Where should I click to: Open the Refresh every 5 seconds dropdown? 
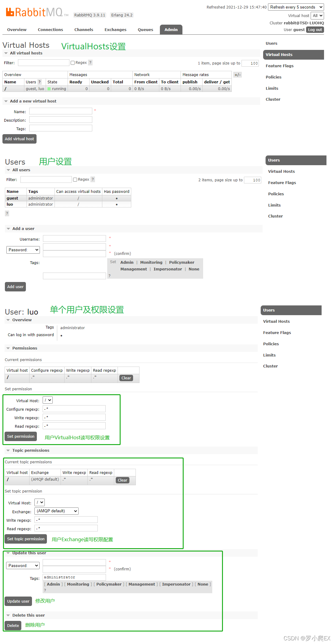[x=296, y=7]
